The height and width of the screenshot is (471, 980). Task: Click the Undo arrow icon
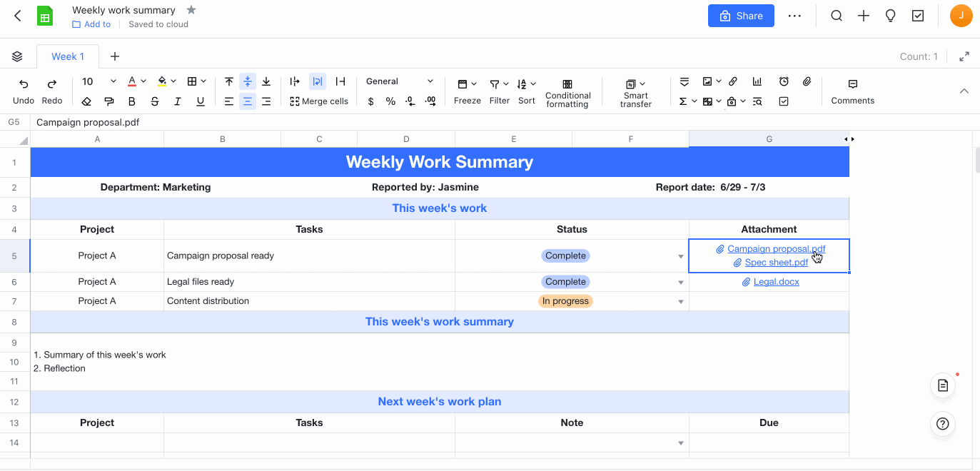[24, 83]
